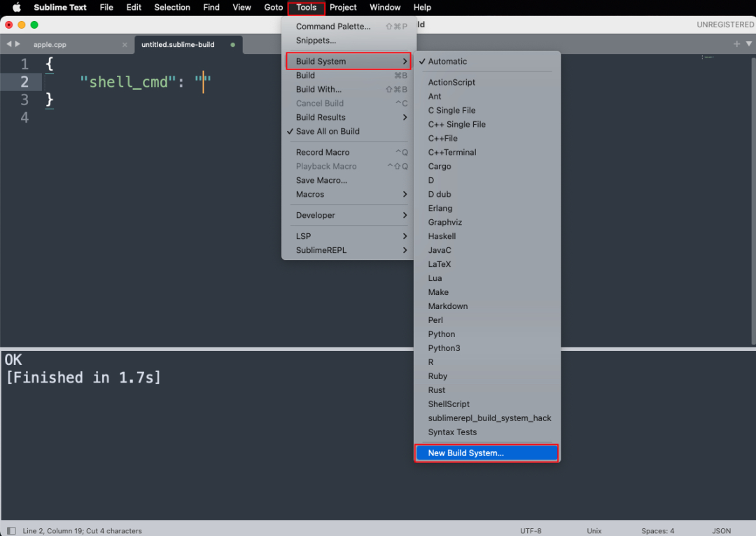Close the apple.cpp tab

(x=125, y=44)
